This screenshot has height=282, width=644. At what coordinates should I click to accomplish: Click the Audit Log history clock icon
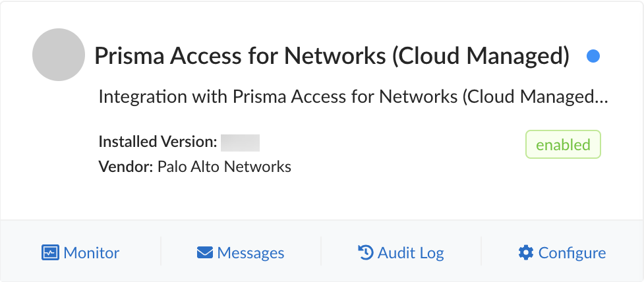[366, 252]
